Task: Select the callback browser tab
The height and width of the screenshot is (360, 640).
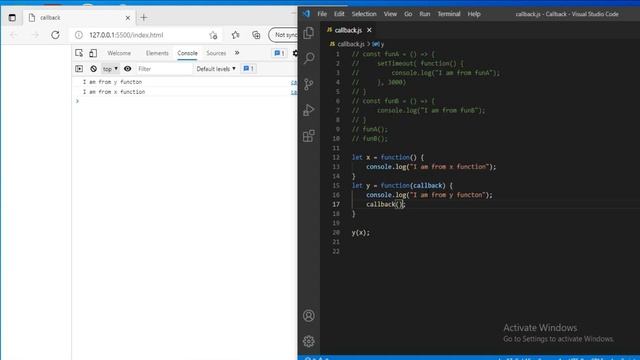Action: (78, 18)
